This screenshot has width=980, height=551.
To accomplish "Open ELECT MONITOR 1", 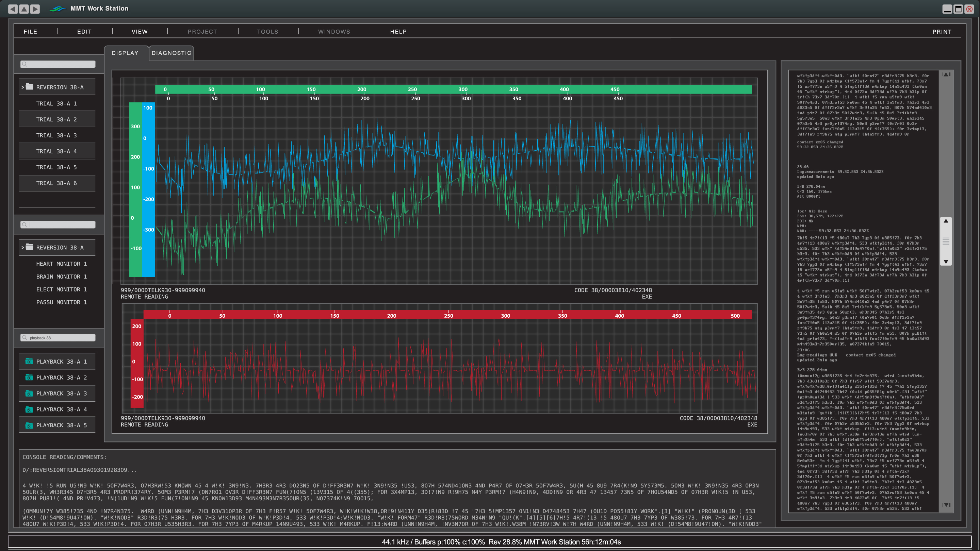I will point(62,289).
